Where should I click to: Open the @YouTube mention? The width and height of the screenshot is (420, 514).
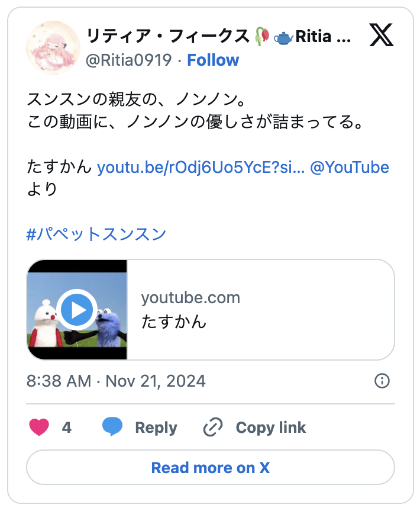click(x=349, y=168)
